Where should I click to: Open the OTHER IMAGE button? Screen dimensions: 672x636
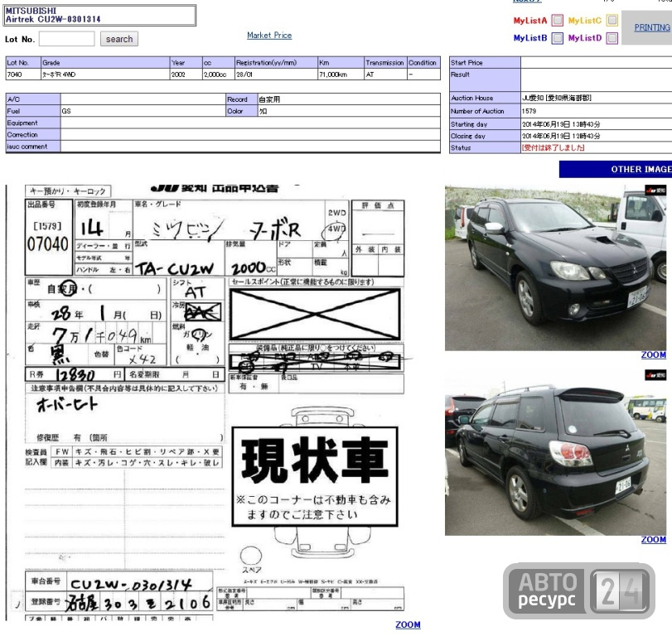[x=616, y=169]
